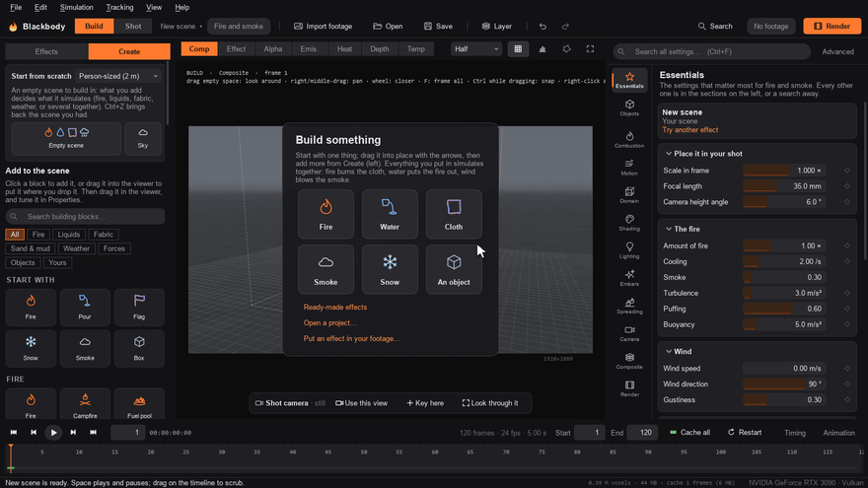Screen dimensions: 868x488
Task: Filter building blocks by Fire
Action: [38, 235]
